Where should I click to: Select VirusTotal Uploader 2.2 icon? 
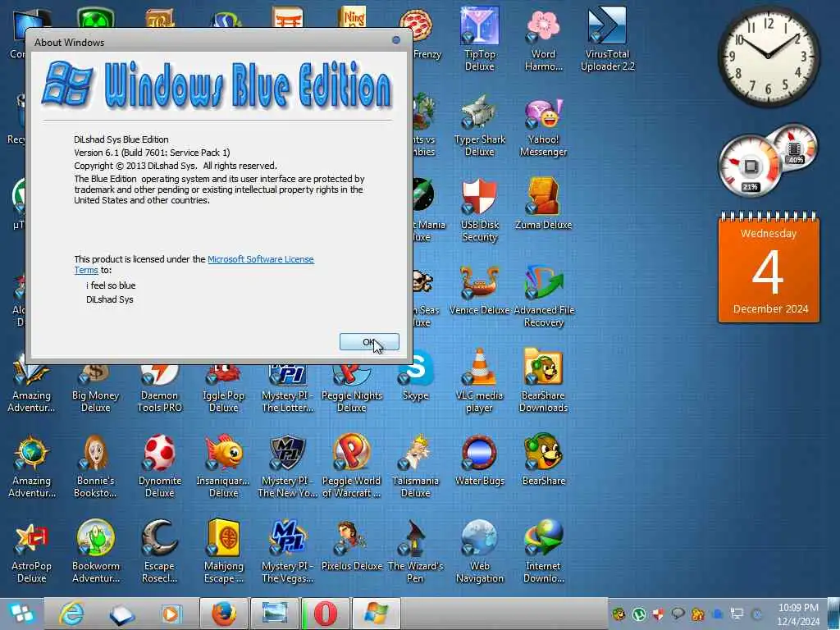coord(608,39)
